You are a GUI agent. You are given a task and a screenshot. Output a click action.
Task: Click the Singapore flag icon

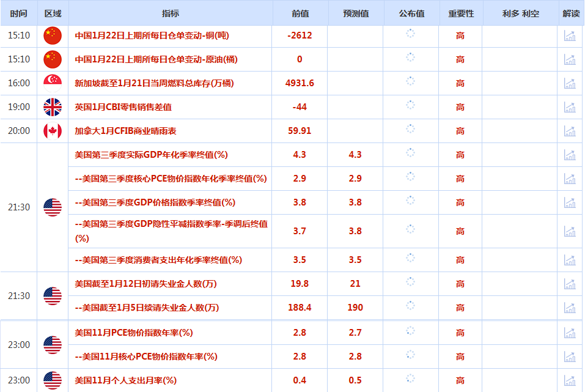pyautogui.click(x=53, y=83)
